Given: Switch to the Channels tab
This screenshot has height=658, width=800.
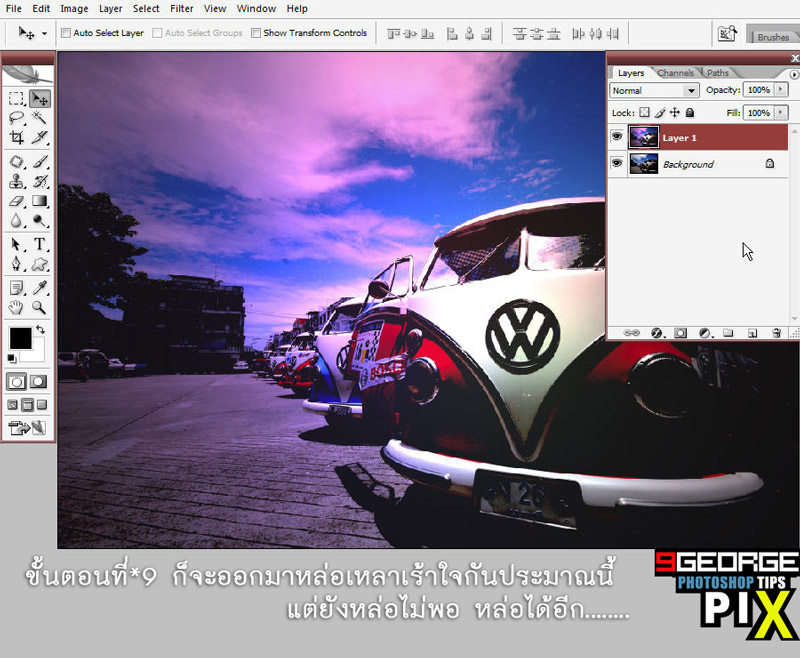Looking at the screenshot, I should click(676, 73).
